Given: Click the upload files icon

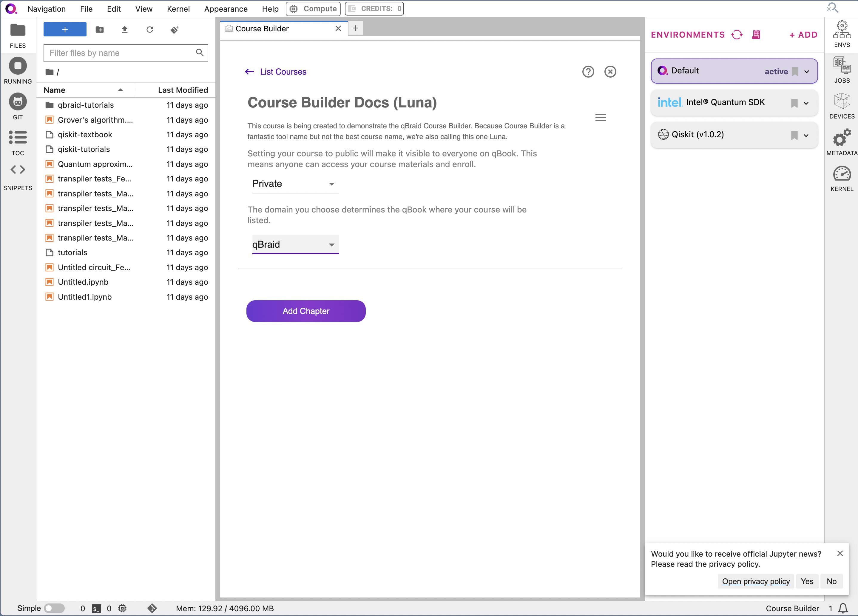Looking at the screenshot, I should coord(124,30).
